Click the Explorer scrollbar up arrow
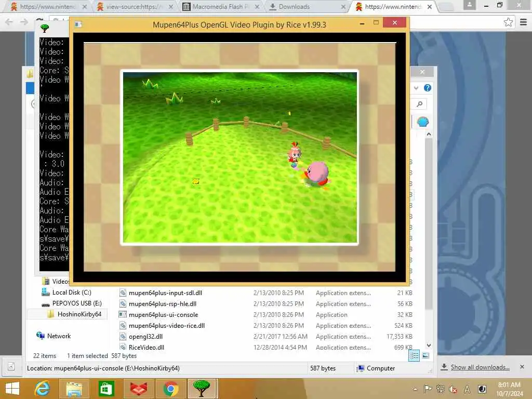The image size is (532, 399). coord(429,135)
